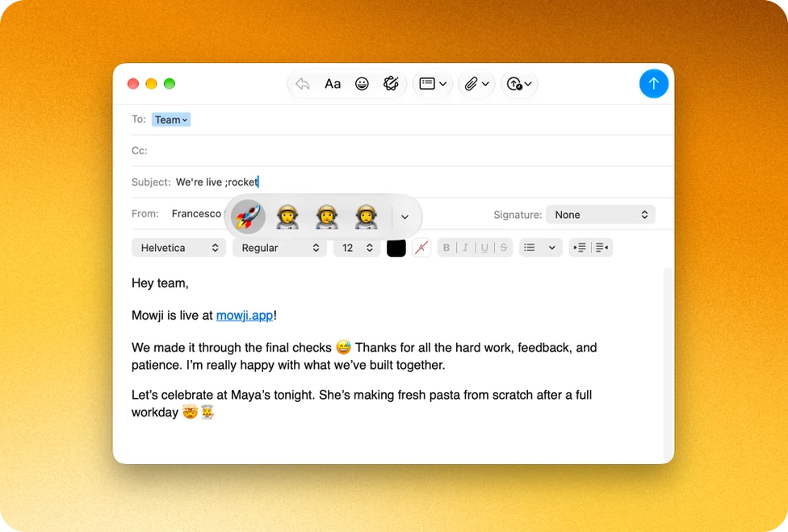Viewport: 788px width, 532px height.
Task: Change font size 12 stepper
Action: click(x=356, y=248)
